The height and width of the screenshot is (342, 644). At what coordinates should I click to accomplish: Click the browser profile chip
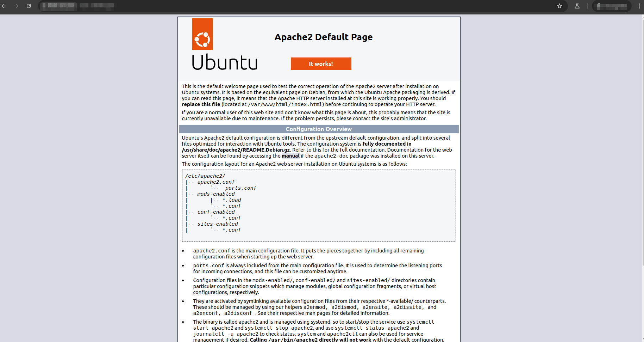[612, 6]
